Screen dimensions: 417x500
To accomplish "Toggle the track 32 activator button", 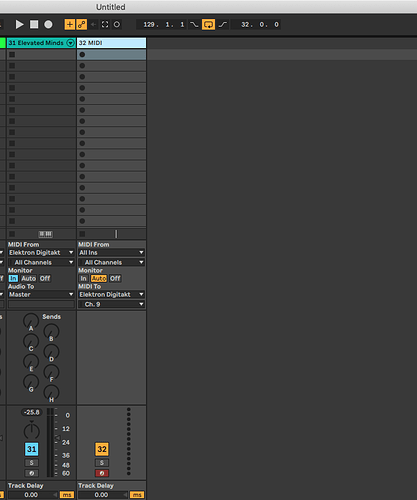I will (102, 449).
